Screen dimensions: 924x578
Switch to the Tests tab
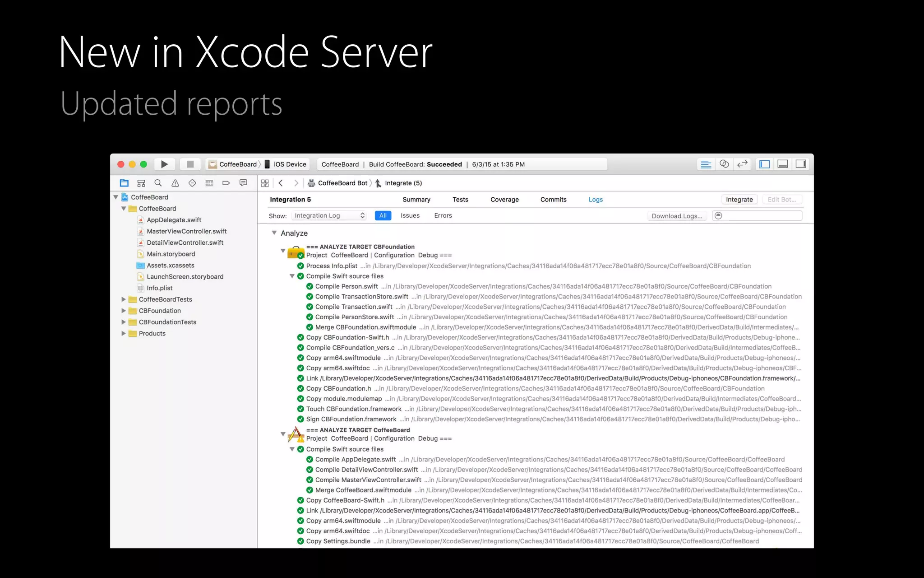pos(460,200)
